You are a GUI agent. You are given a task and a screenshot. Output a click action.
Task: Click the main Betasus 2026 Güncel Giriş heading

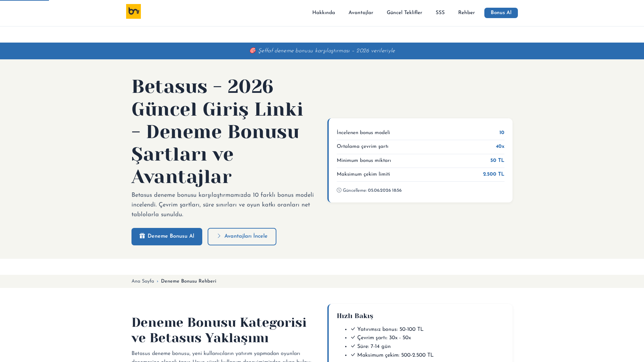[217, 131]
